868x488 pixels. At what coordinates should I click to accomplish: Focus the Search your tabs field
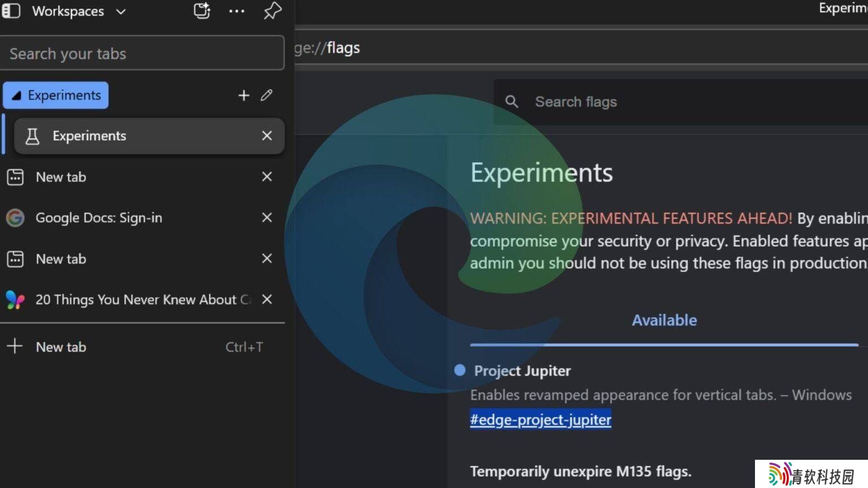click(x=142, y=53)
